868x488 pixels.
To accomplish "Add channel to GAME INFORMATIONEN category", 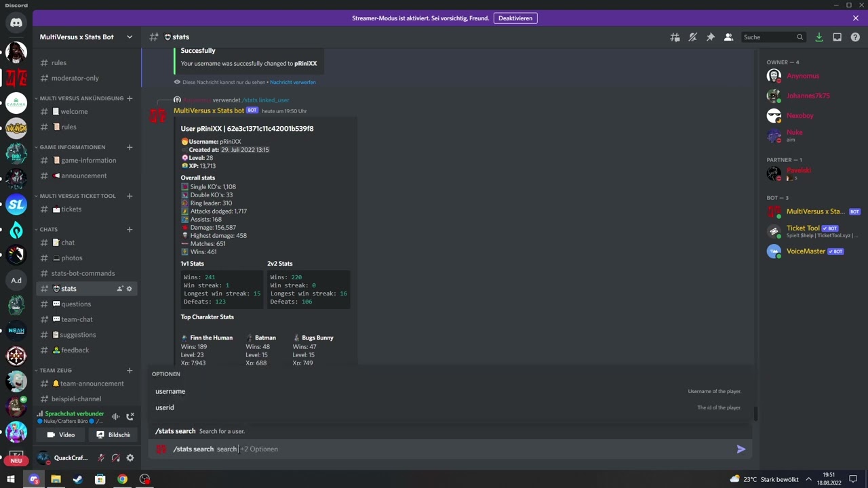I will 130,147.
